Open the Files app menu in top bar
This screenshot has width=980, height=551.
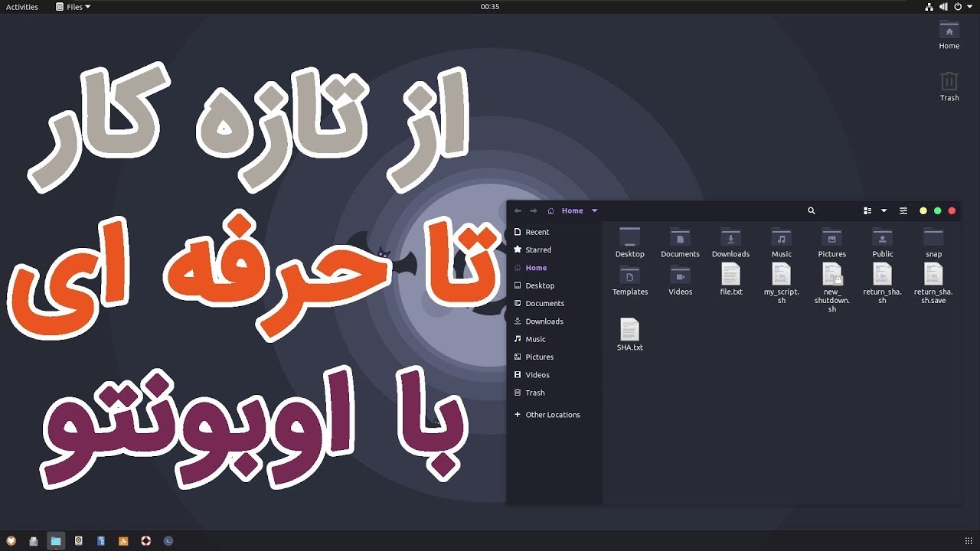(x=73, y=7)
